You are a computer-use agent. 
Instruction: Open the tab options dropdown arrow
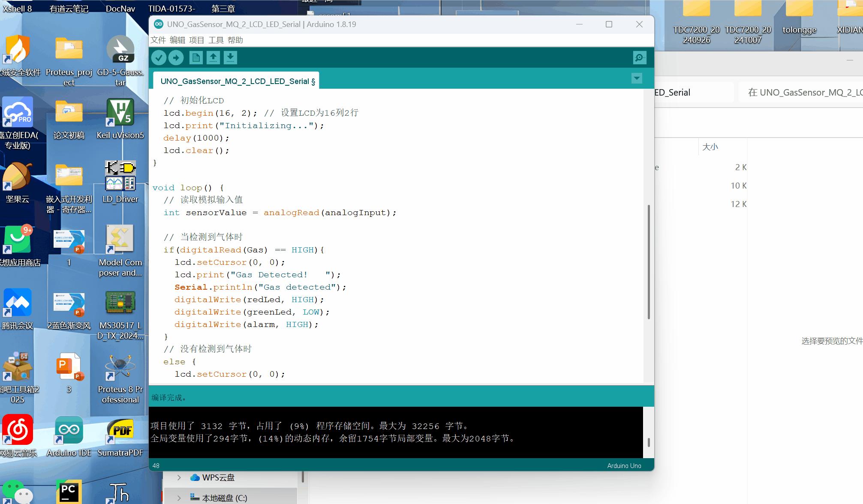[637, 78]
